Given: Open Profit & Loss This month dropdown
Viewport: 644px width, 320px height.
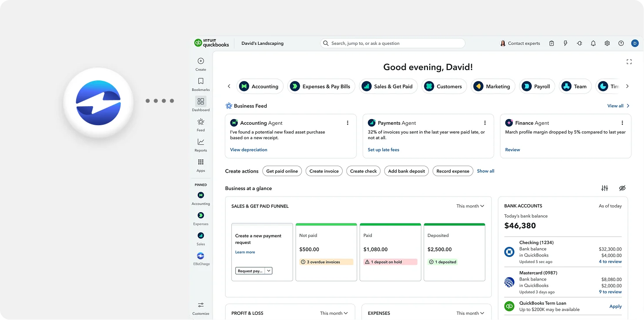Looking at the screenshot, I should (x=334, y=313).
